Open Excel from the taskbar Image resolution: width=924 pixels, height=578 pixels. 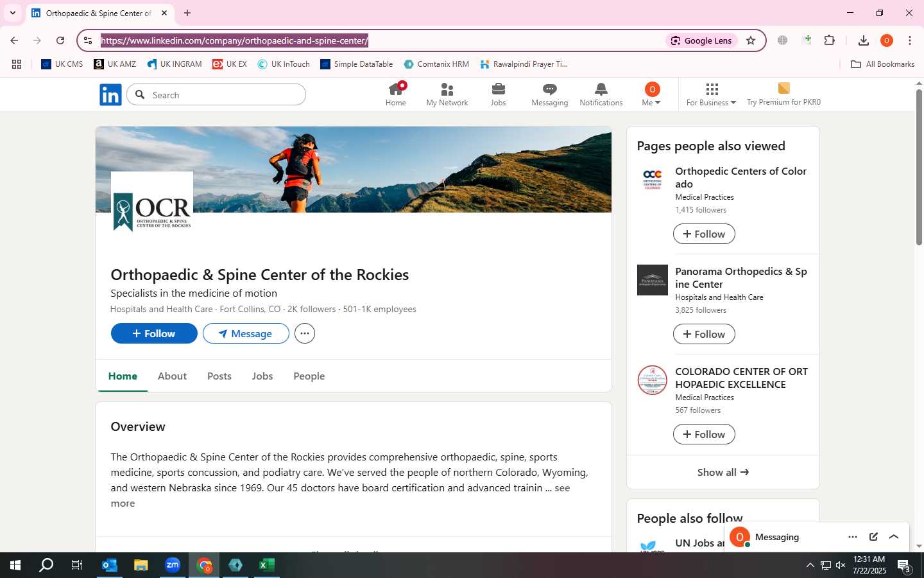(x=267, y=565)
